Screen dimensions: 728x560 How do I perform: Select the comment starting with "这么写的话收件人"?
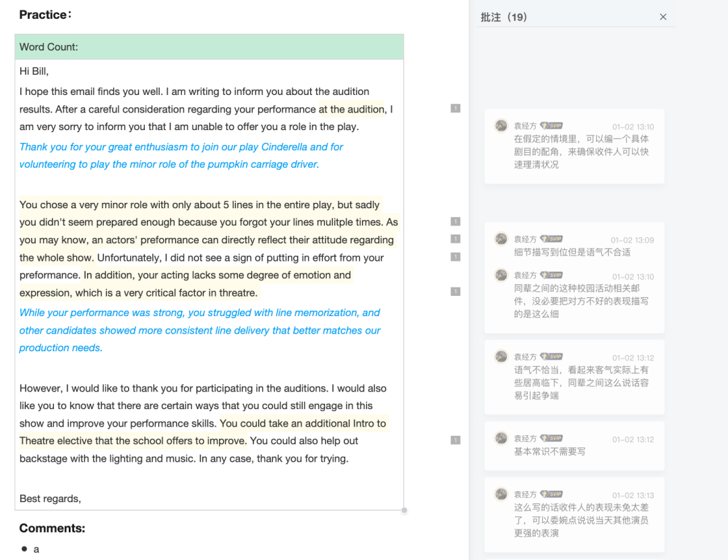click(x=580, y=520)
